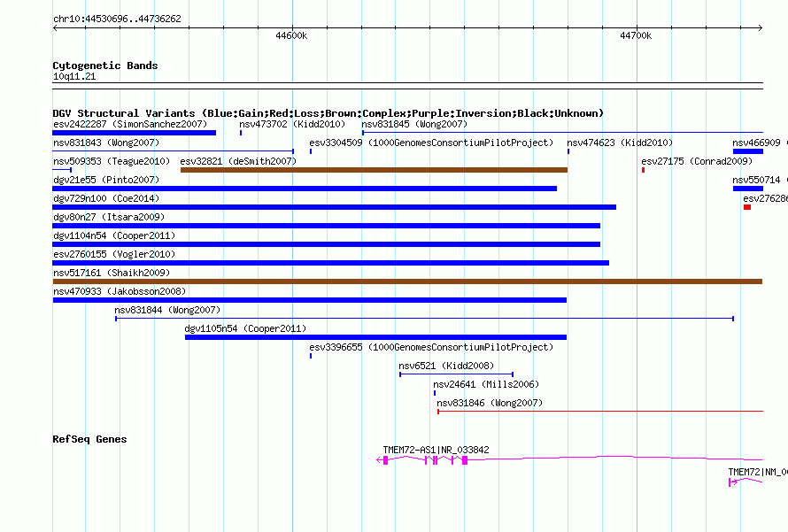This screenshot has width=788, height=532.
Task: Click dgv729n100 (Coe2014) label
Action: pos(106,198)
